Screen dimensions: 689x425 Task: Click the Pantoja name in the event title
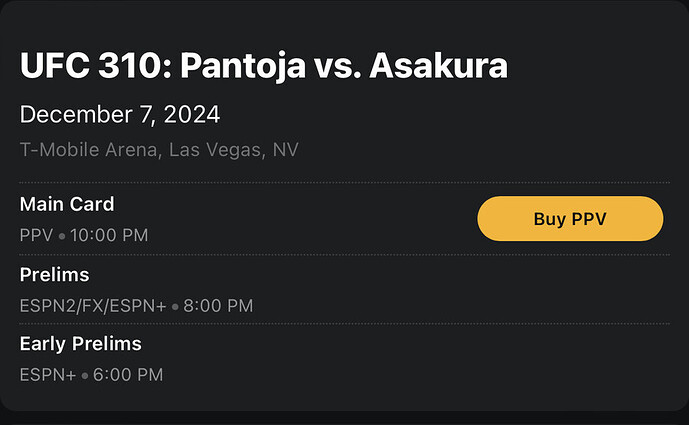246,66
